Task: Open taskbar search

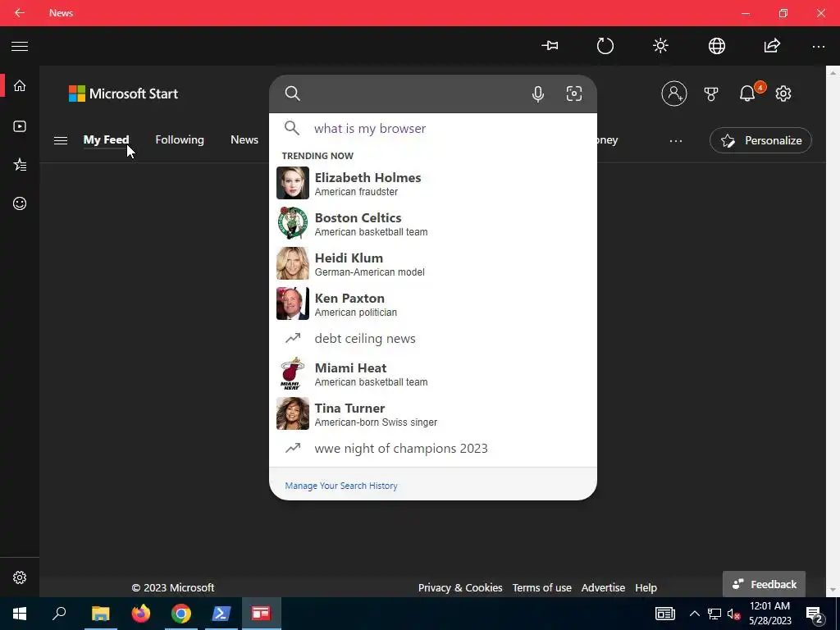Action: click(x=59, y=614)
